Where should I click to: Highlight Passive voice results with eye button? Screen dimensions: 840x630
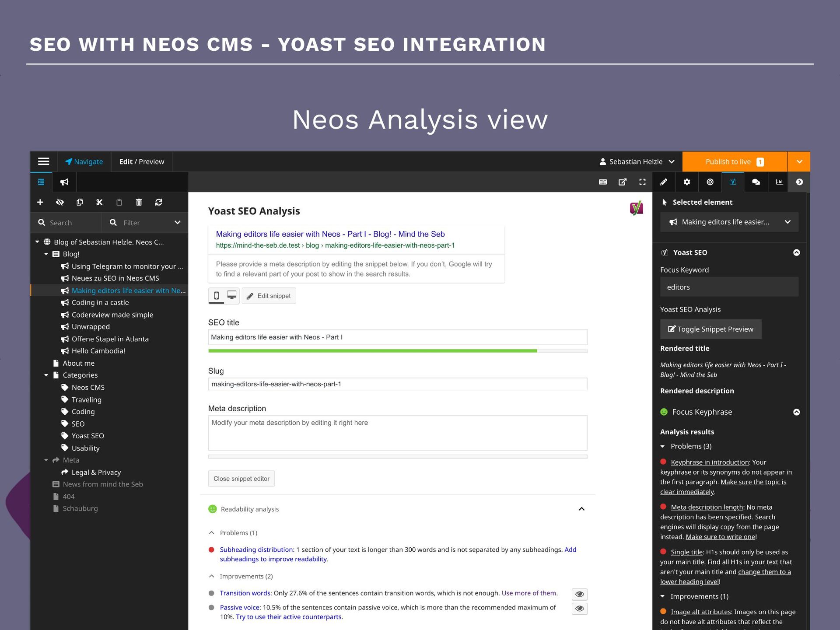pos(580,609)
